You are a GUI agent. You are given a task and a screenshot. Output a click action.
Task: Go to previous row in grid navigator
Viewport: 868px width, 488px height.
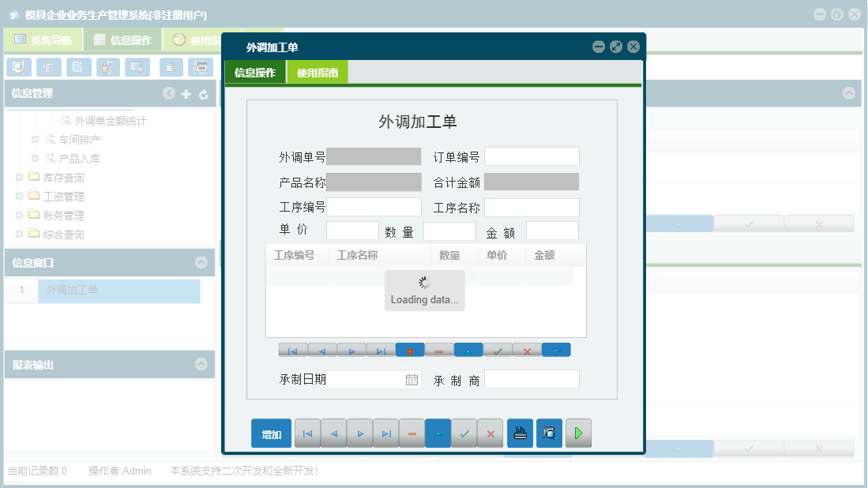tap(322, 351)
